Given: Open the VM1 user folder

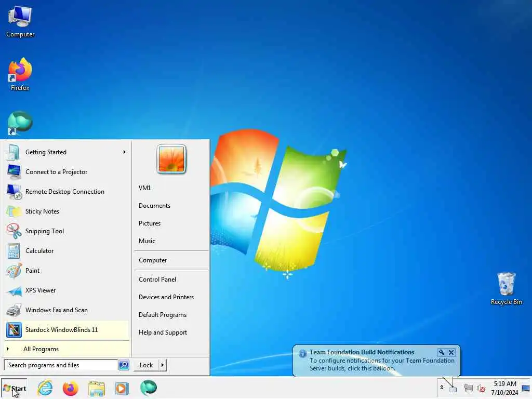Looking at the screenshot, I should (144, 188).
